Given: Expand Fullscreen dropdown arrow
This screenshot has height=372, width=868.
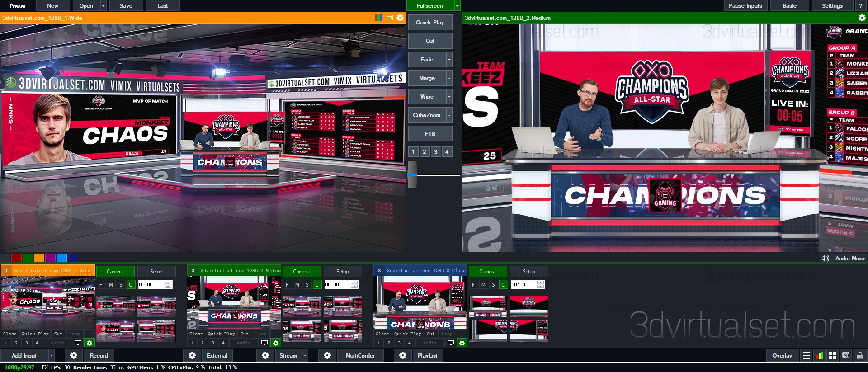Looking at the screenshot, I should point(458,6).
